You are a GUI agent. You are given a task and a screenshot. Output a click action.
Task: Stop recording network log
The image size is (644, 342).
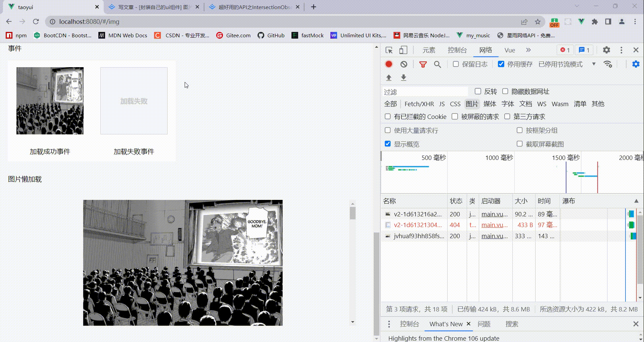coord(389,64)
